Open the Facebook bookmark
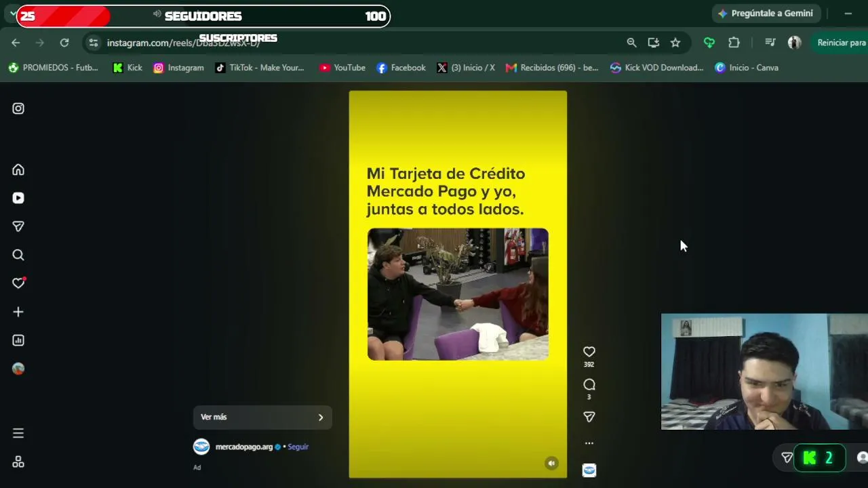 click(x=401, y=68)
